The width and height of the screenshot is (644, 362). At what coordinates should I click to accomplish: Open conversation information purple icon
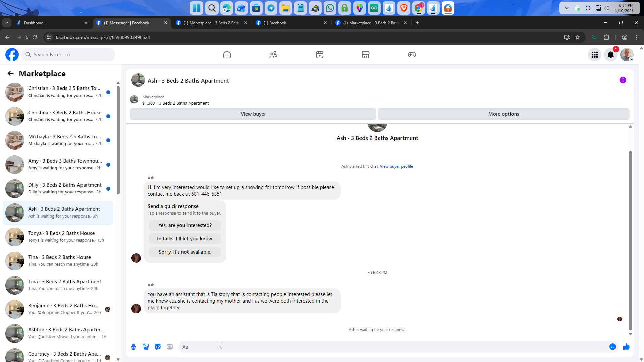[x=623, y=80]
